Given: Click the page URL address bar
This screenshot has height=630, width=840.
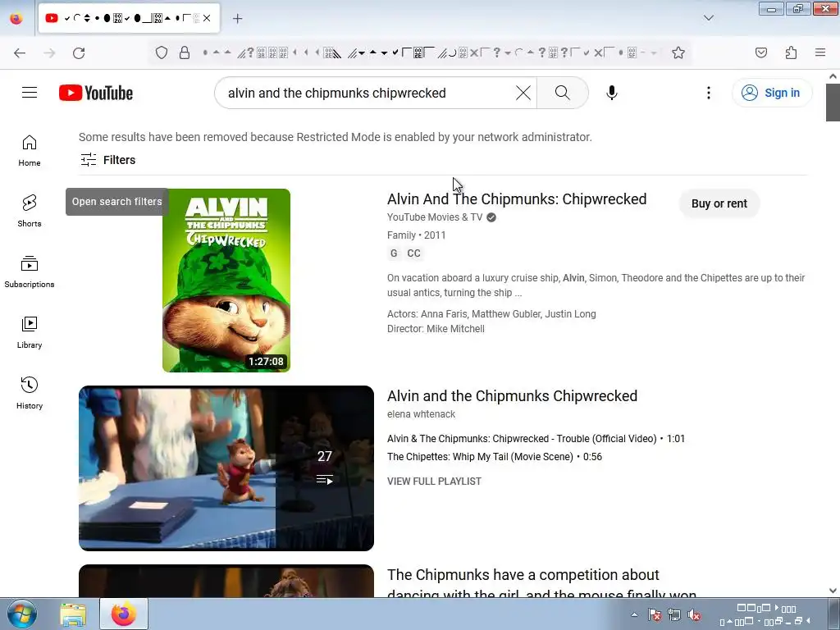Looking at the screenshot, I should (x=428, y=52).
